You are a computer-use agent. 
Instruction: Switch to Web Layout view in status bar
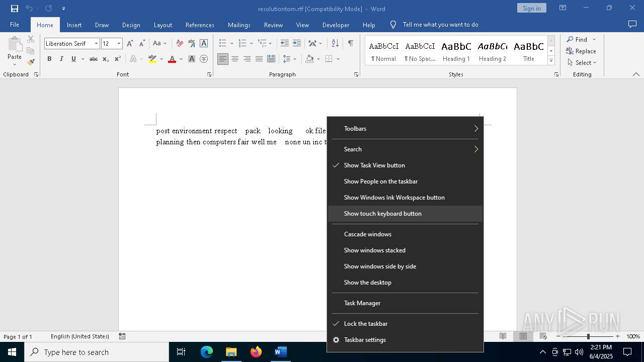point(543,336)
